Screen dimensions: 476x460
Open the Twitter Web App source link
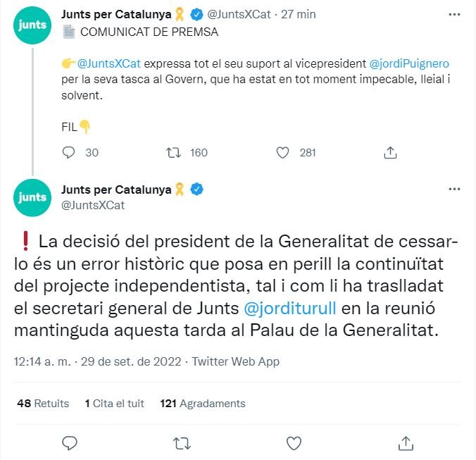(x=235, y=361)
